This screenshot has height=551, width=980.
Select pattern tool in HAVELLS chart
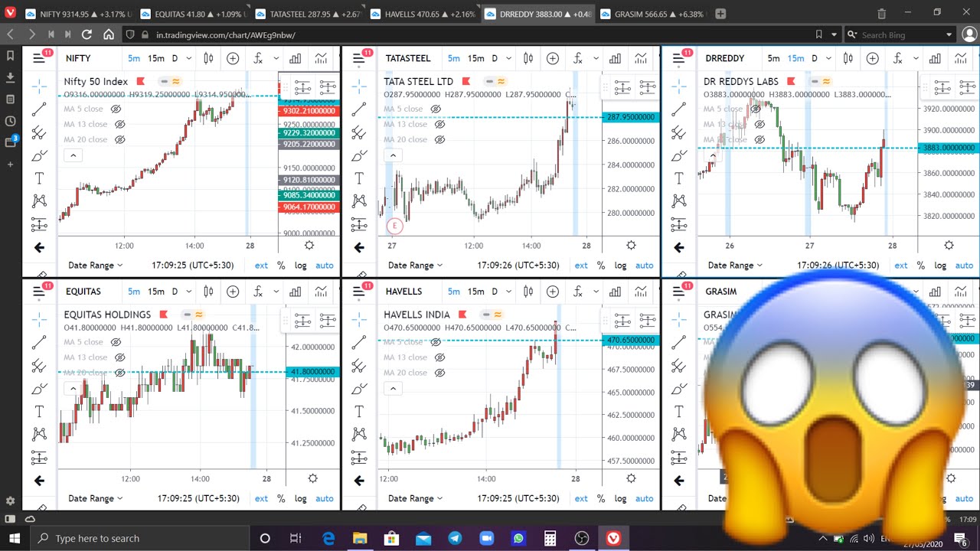pyautogui.click(x=359, y=435)
